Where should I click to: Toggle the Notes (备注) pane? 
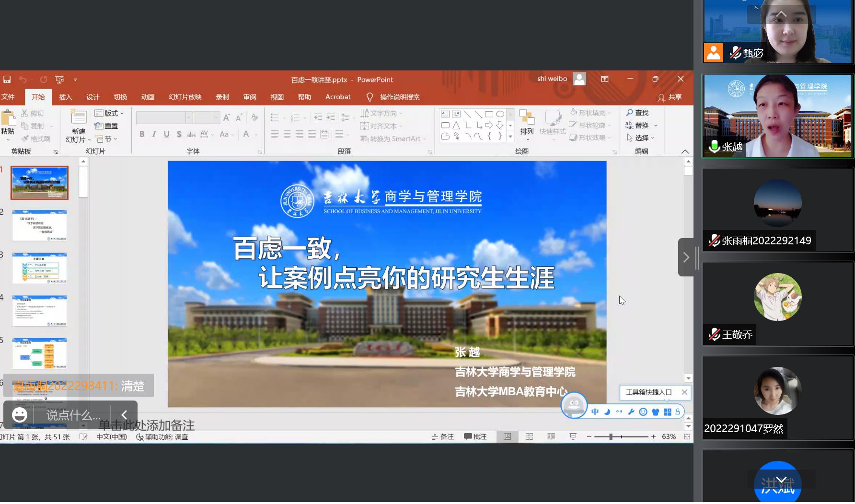point(442,436)
